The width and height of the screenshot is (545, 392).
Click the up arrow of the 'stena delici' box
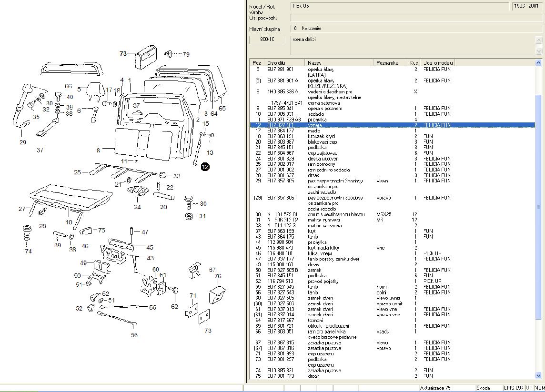pos(539,40)
